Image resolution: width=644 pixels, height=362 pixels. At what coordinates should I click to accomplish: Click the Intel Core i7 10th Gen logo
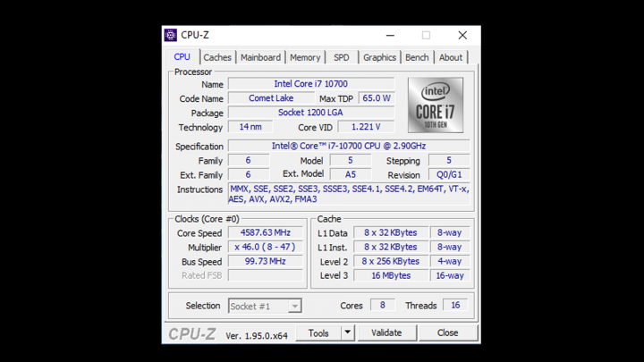[x=436, y=105]
